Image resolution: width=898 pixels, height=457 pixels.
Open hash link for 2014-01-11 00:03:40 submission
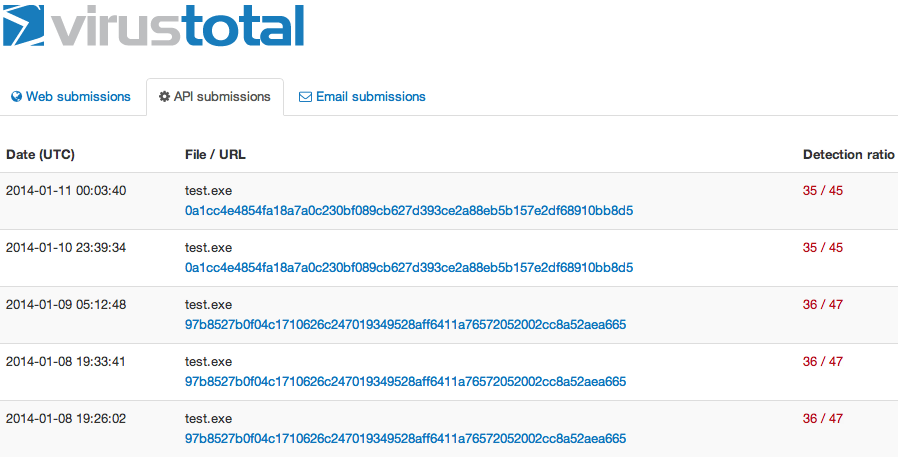pos(409,211)
